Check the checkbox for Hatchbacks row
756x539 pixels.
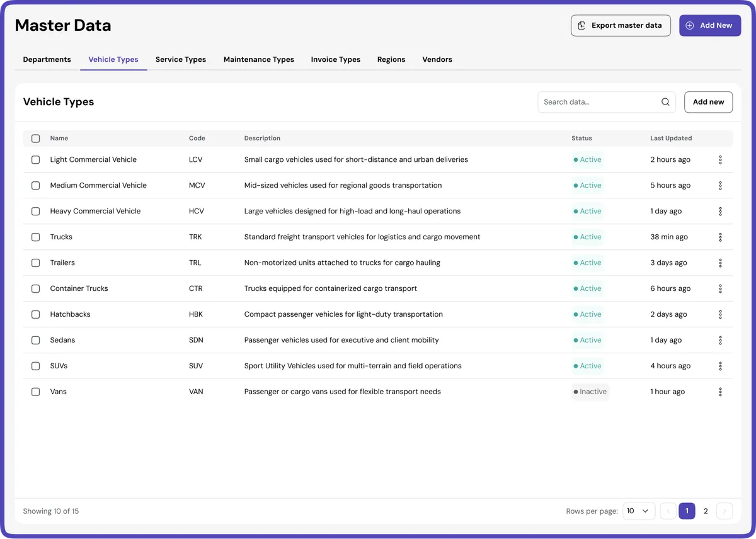[36, 314]
